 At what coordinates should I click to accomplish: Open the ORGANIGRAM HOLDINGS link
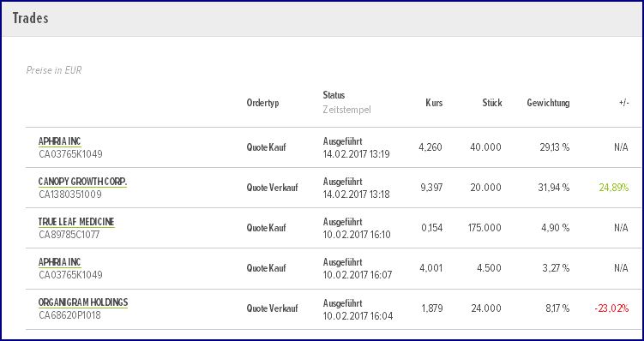tap(83, 302)
